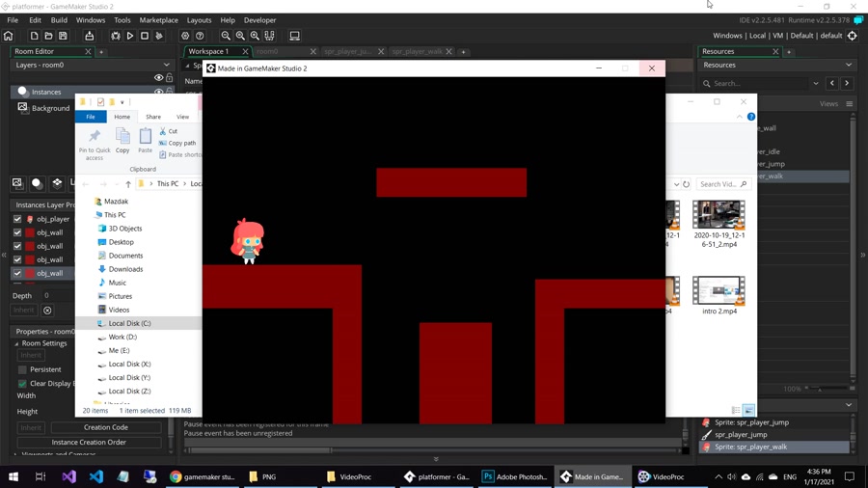The image size is (868, 488).
Task: Click the Create Executable toolbar icon
Action: click(89, 36)
